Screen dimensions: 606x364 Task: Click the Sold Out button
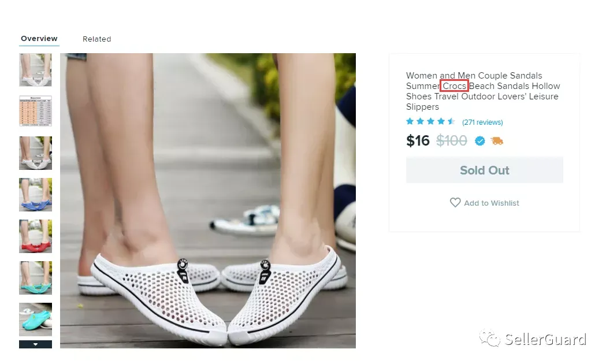(x=484, y=170)
